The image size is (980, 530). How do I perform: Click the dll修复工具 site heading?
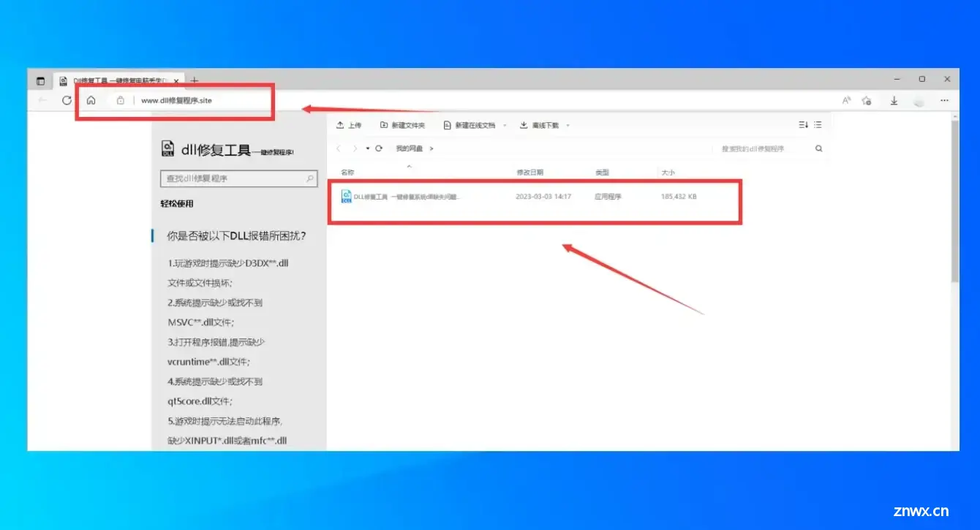[216, 150]
